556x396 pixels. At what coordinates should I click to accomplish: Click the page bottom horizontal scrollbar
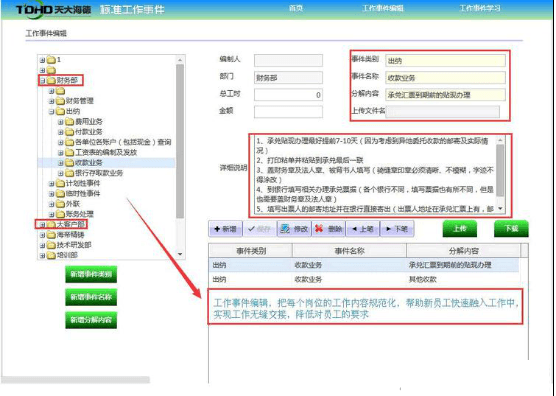pos(76,380)
